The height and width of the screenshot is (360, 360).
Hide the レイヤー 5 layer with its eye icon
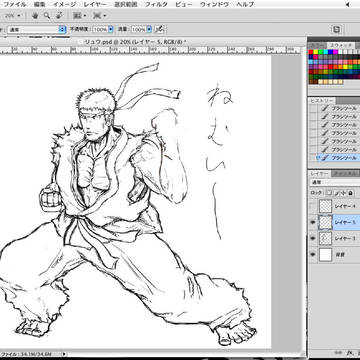313,223
